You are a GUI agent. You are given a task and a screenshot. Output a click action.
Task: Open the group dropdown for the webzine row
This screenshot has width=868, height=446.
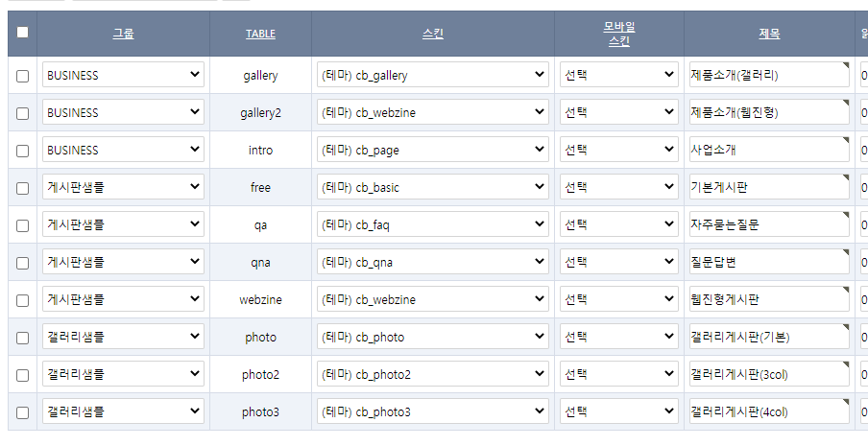(123, 300)
